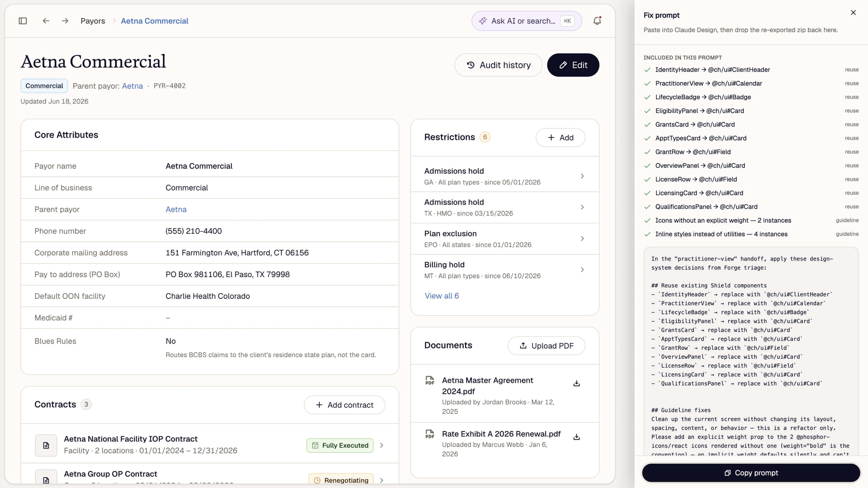Screen dimensions: 868x488
Task: Select Aetna Master Agreement 2024.pdf filename
Action: pos(488,386)
